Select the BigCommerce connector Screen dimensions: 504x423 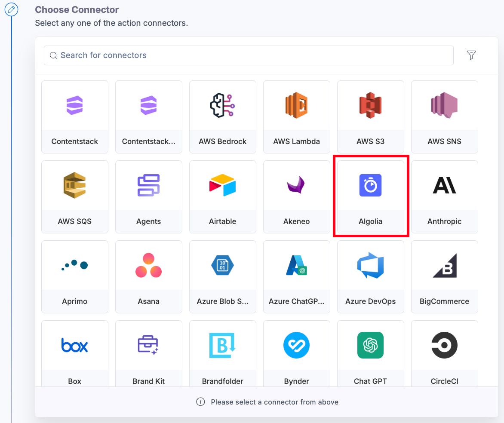coord(444,277)
